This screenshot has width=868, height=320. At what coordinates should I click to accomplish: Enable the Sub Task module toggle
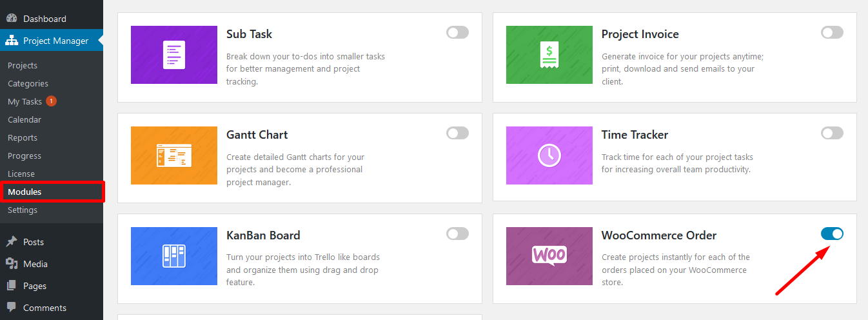pyautogui.click(x=457, y=32)
